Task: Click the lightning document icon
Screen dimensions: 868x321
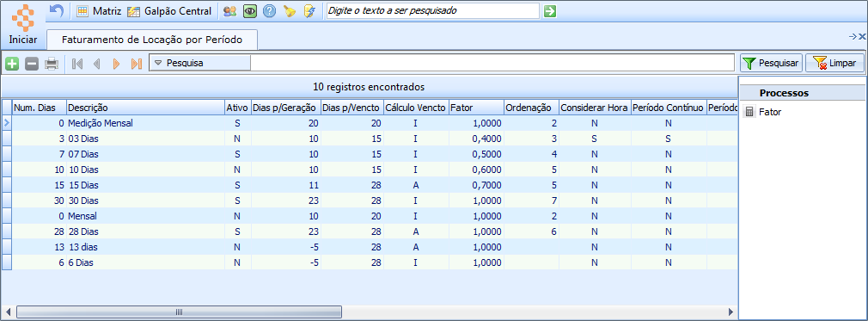Action: [x=309, y=10]
